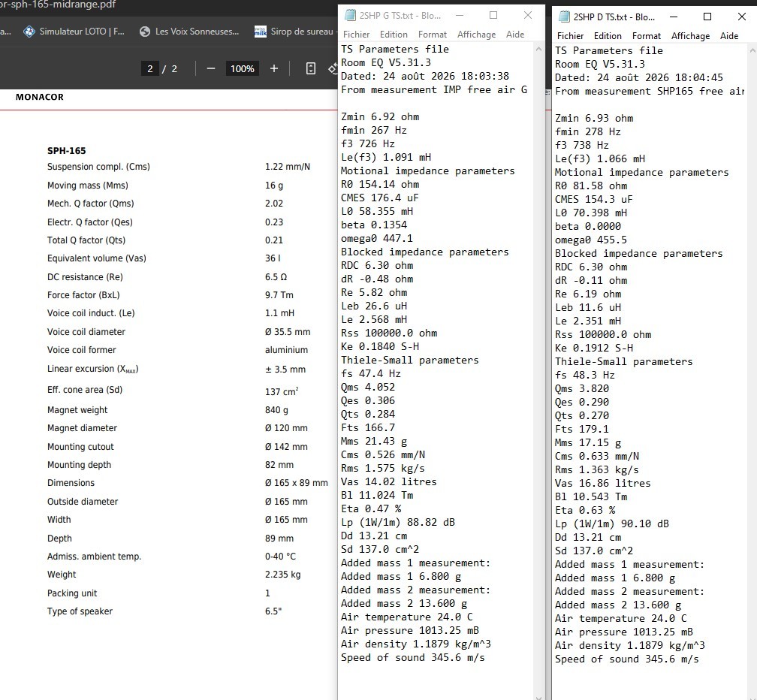Click the rotate icon in PDF toolbar
757x700 pixels.
(x=333, y=68)
